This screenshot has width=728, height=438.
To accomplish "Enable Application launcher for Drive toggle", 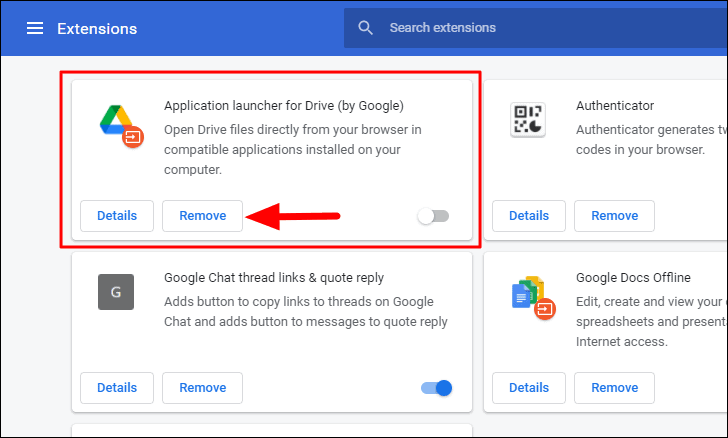I will [x=433, y=216].
